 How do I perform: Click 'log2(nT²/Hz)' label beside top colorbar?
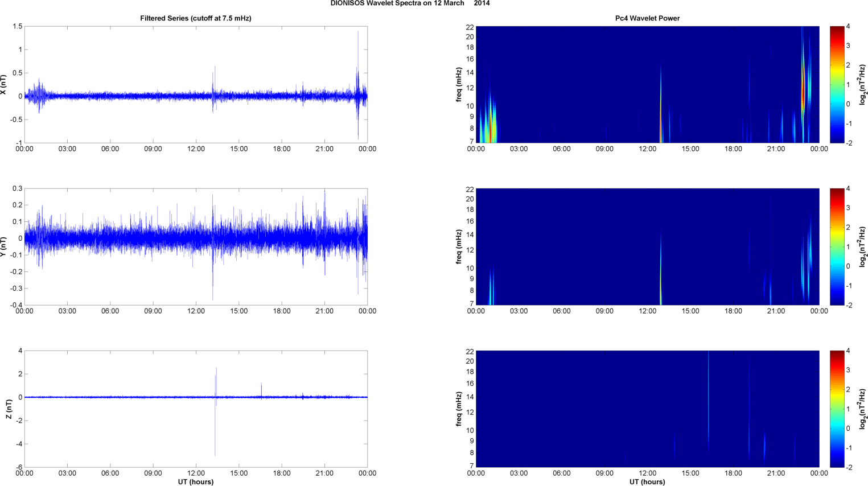(863, 84)
